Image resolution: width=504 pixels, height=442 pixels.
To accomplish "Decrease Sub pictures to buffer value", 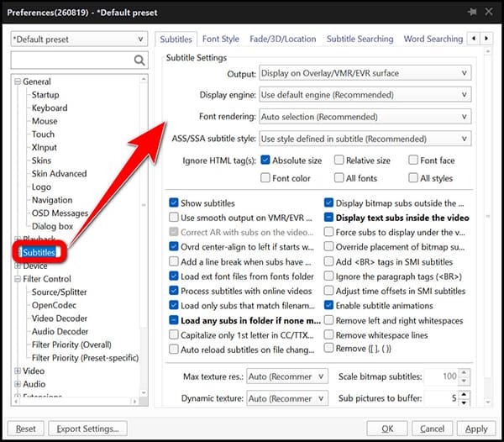I will pyautogui.click(x=464, y=403).
